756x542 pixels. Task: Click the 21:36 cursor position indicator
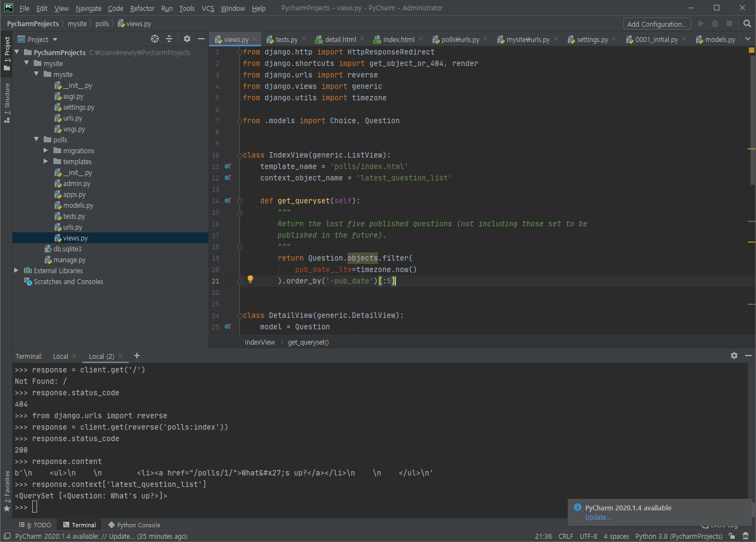coord(543,537)
